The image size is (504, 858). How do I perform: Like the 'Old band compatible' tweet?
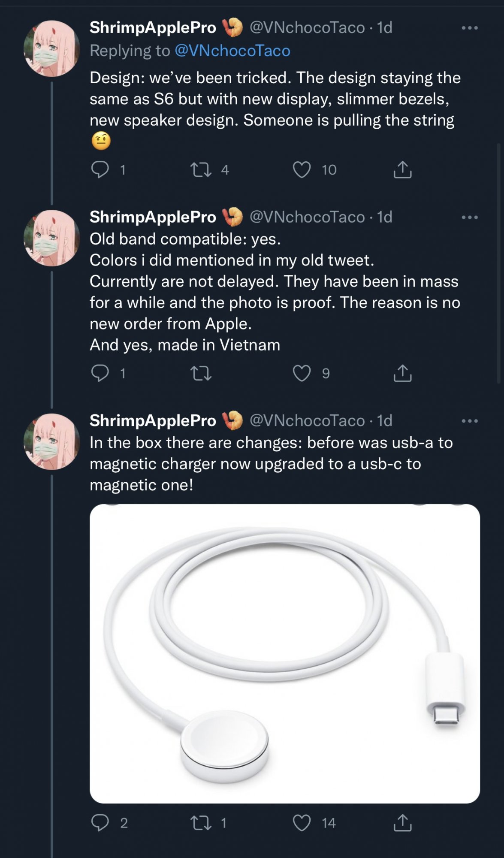(302, 373)
